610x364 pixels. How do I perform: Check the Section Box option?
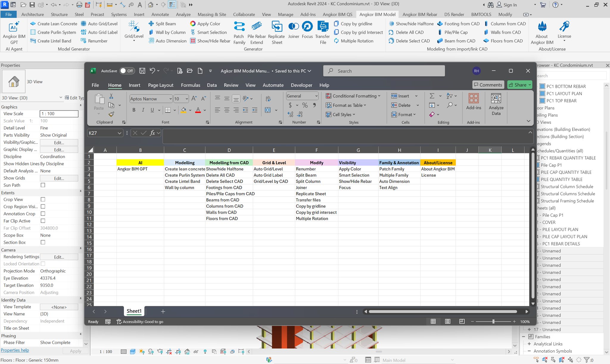[x=43, y=242]
